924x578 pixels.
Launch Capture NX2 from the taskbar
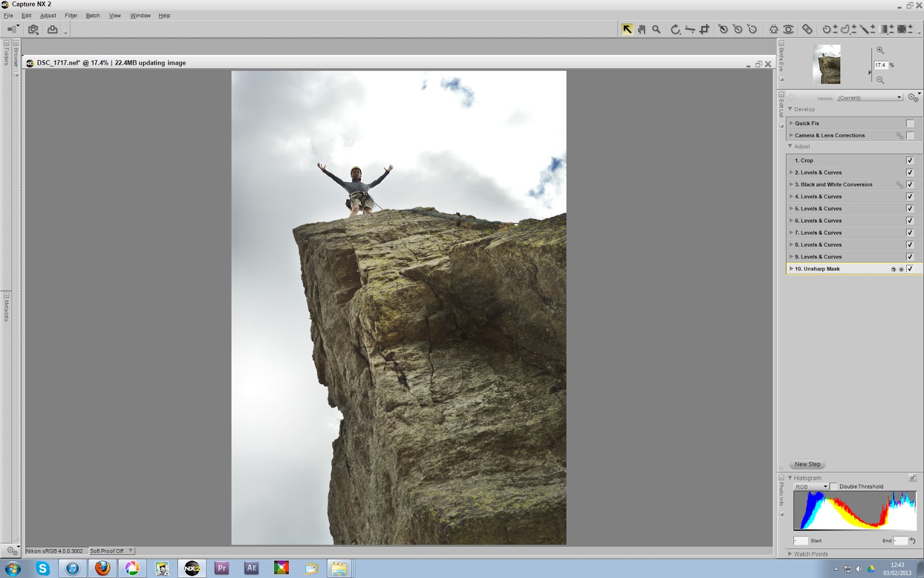tap(192, 568)
